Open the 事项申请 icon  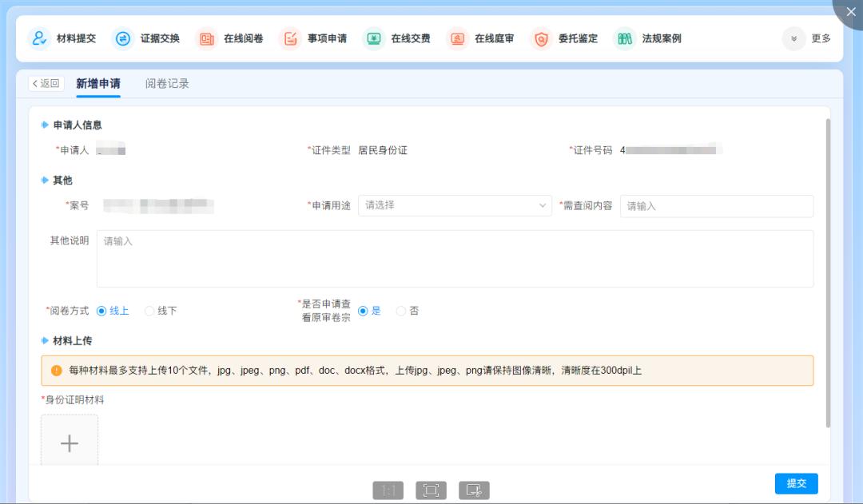[x=290, y=38]
